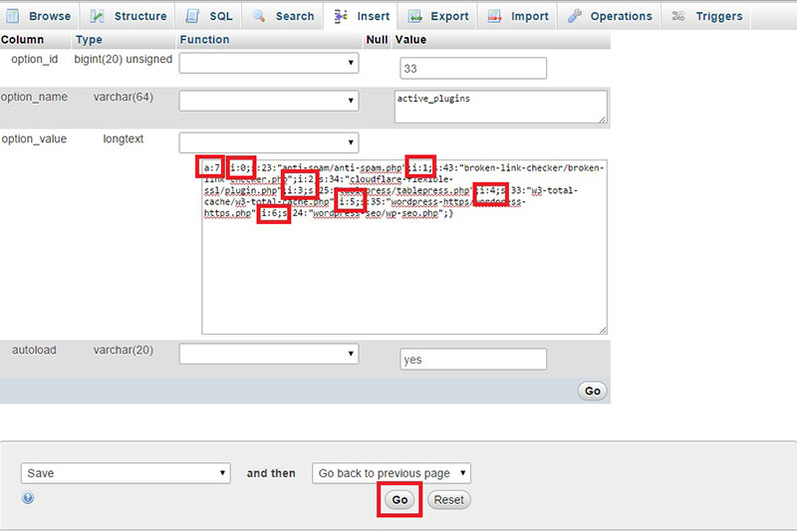This screenshot has width=797, height=532.
Task: Click the Go button under autoload row
Action: coord(593,391)
